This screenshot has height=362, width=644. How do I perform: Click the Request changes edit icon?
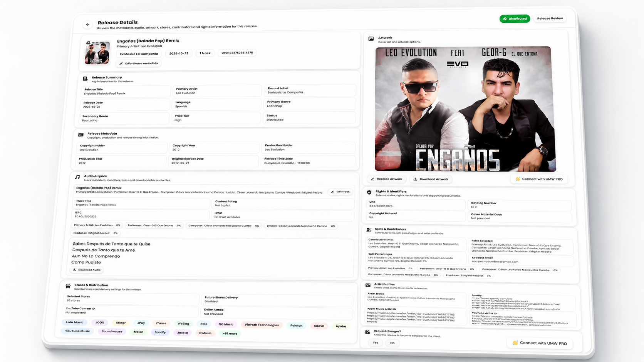click(x=367, y=332)
